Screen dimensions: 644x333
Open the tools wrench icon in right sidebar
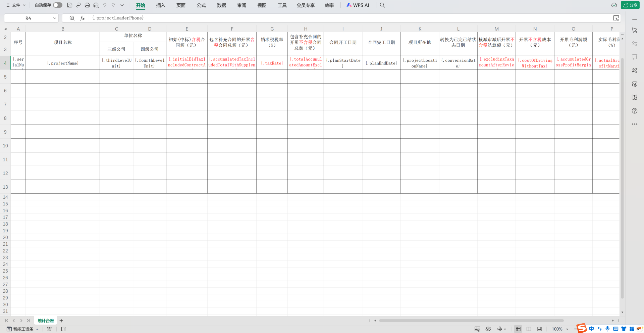635,70
